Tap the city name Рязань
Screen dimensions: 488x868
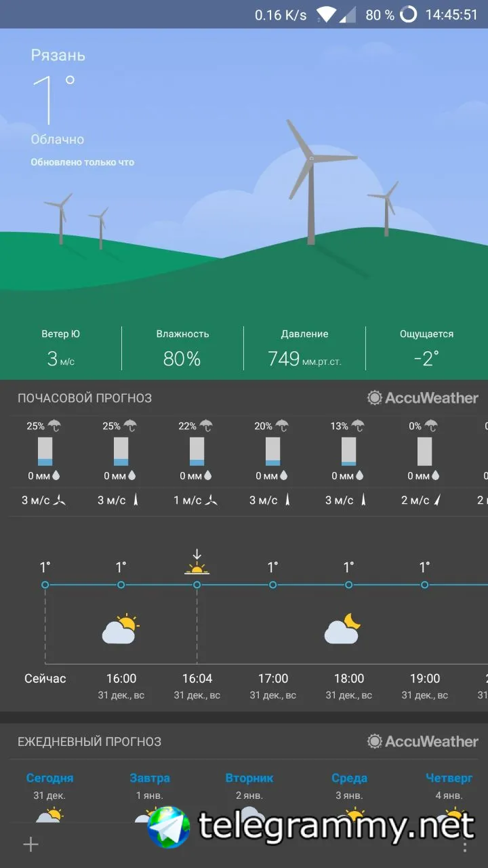pos(58,55)
